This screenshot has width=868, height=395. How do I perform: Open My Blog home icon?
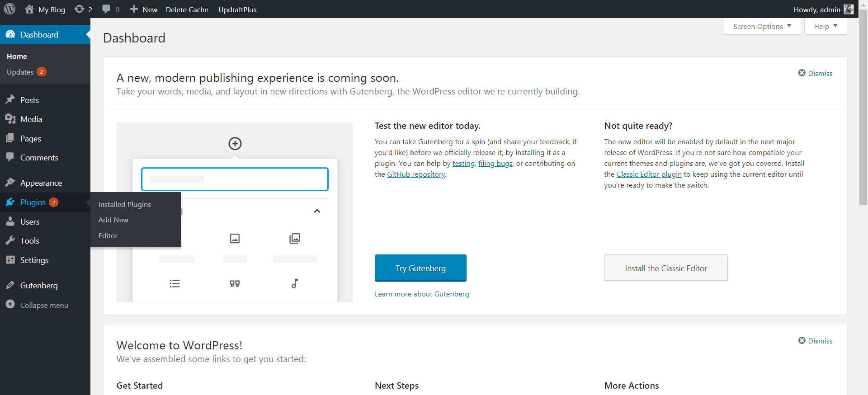pos(29,9)
